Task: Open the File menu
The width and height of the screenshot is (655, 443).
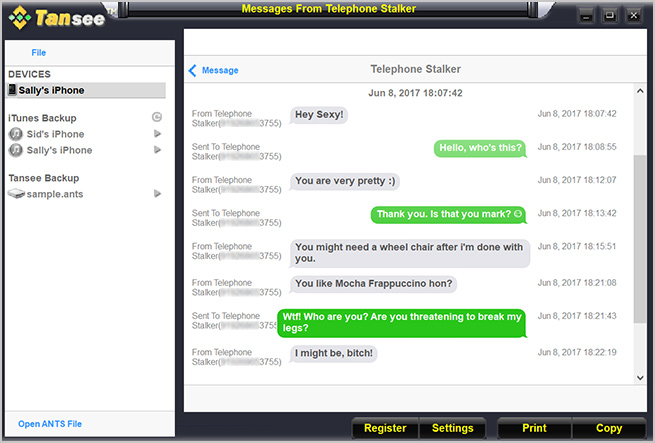Action: (x=38, y=52)
